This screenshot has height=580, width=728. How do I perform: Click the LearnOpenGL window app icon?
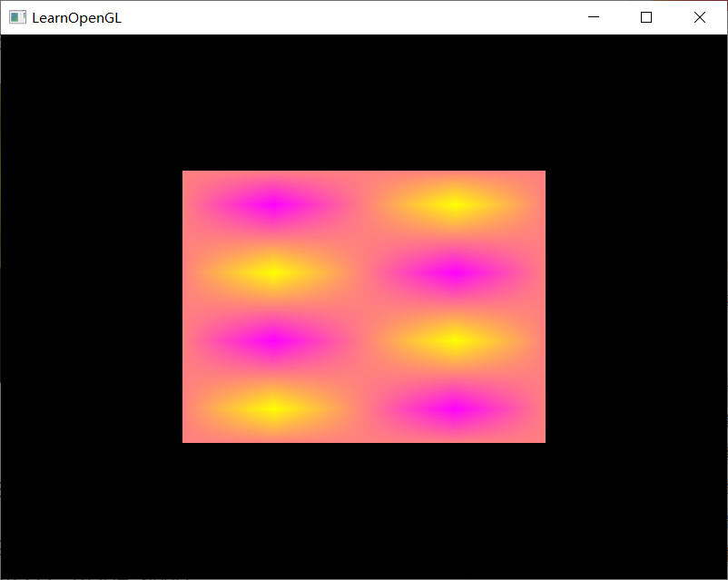(x=17, y=17)
